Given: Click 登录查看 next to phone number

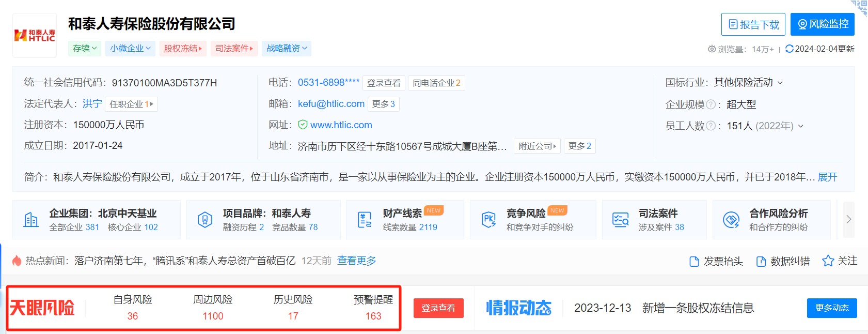Looking at the screenshot, I should [x=384, y=83].
